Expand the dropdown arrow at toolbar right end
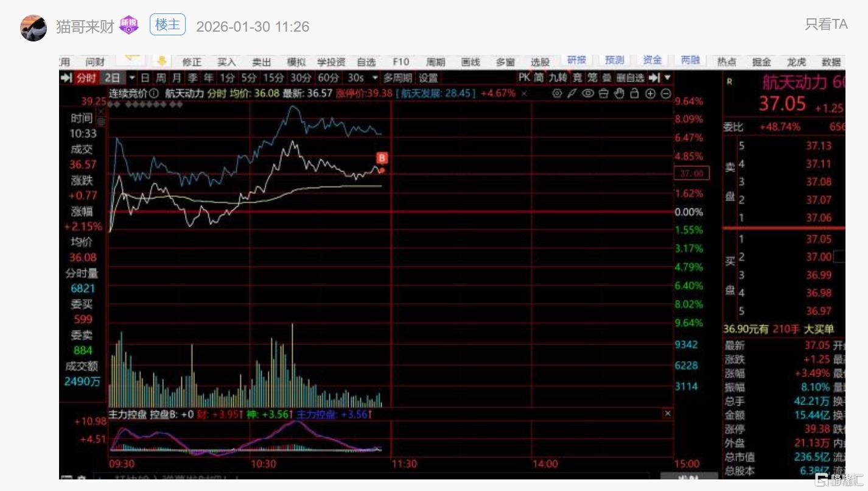The height and width of the screenshot is (491, 868). pyautogui.click(x=668, y=77)
